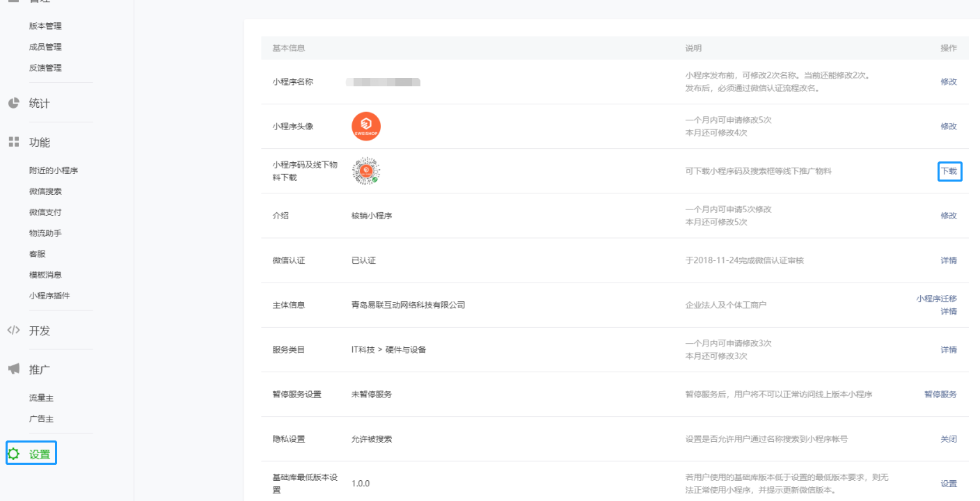Click 青岛易联互动网络科技有限公司 text

(x=408, y=305)
